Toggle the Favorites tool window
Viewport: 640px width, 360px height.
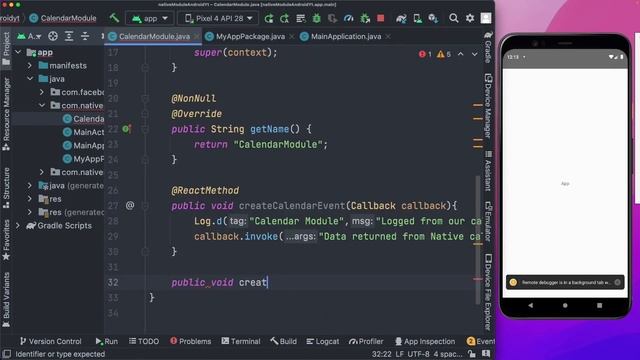(6, 240)
